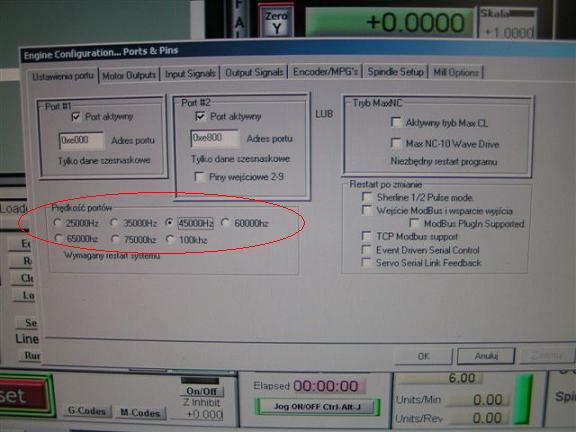Open the G-Codes reference button
The image size is (576, 432).
coord(87,411)
